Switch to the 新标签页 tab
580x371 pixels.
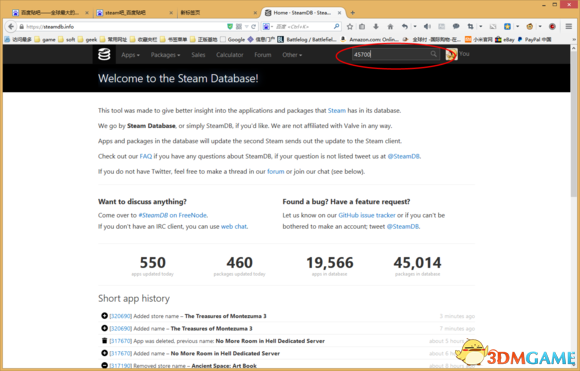[x=218, y=13]
